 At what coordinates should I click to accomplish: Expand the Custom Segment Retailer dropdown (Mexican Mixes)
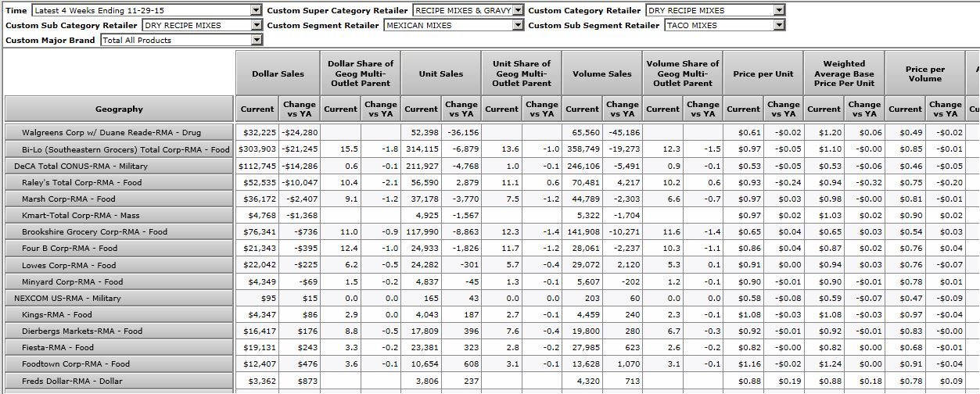click(518, 25)
